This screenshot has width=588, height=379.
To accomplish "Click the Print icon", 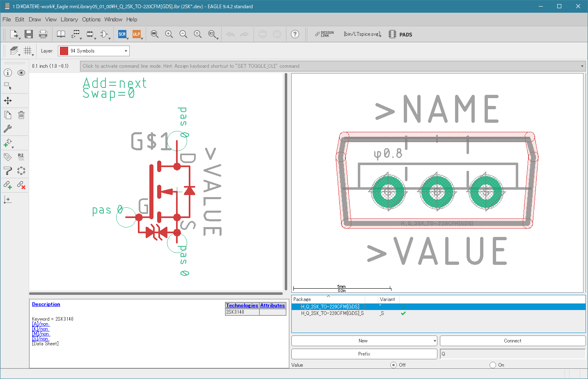I will point(43,34).
